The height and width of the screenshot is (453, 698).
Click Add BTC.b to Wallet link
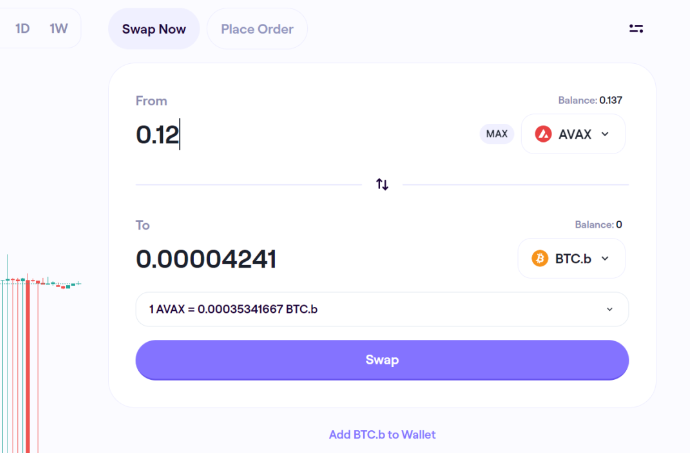(x=382, y=435)
